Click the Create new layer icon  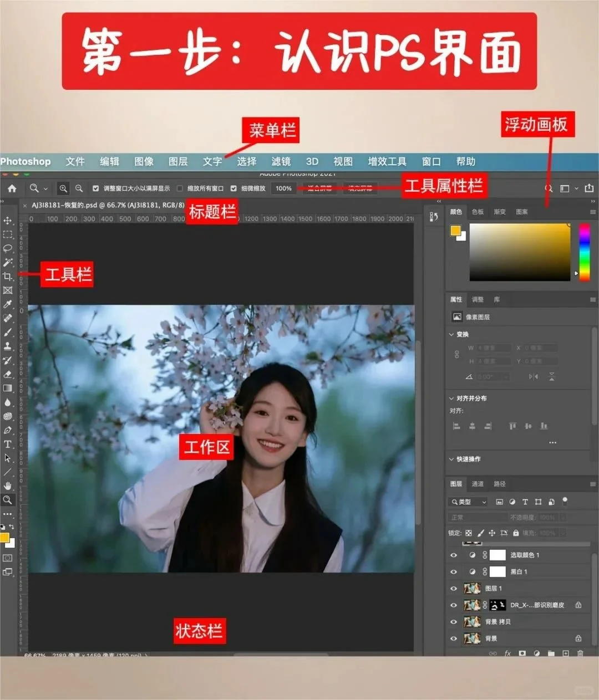pyautogui.click(x=565, y=653)
